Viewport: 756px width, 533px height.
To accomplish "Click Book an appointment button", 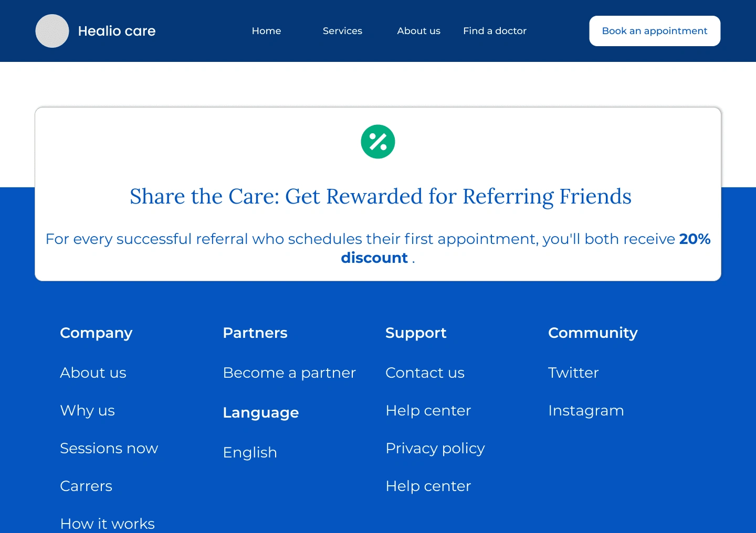I will pos(655,31).
